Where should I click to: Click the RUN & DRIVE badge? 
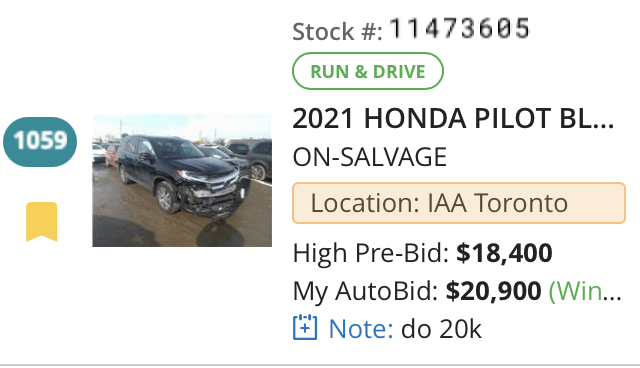368,71
